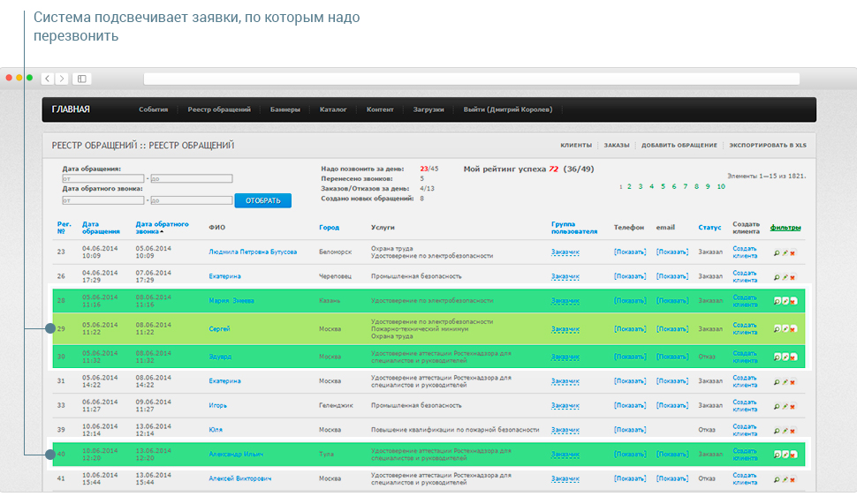
Task: Delete Эдуард's request with the red cross
Action: click(x=793, y=357)
